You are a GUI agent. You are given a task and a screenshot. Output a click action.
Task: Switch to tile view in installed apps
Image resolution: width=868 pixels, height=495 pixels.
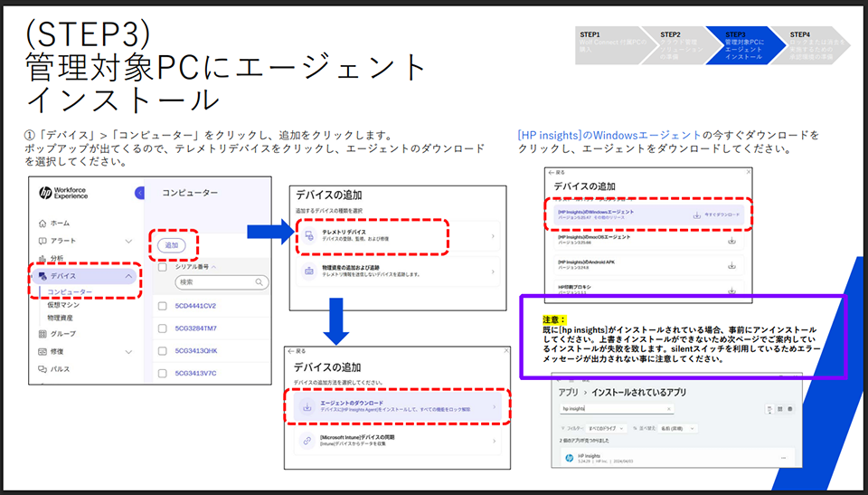click(790, 409)
